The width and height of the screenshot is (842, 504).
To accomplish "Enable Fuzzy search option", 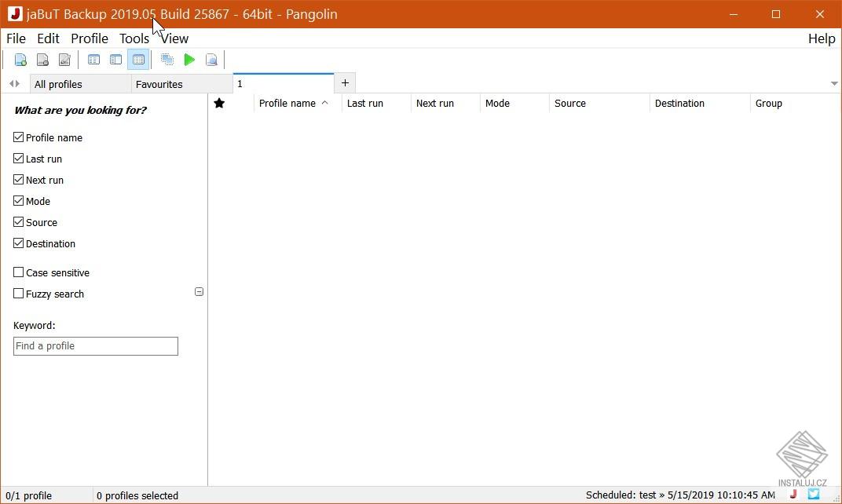I will coord(18,294).
